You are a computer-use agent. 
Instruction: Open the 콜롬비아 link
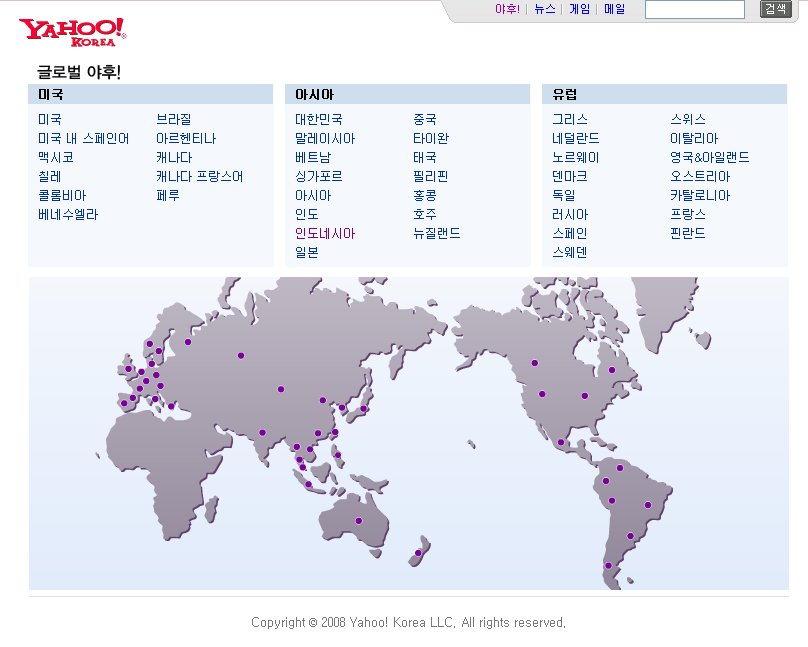62,196
